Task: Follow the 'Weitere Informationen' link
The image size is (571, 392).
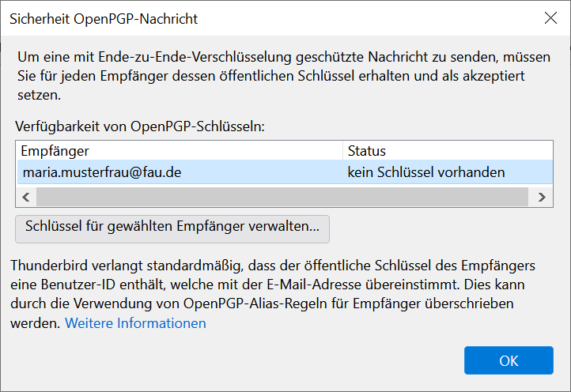Action: (135, 323)
